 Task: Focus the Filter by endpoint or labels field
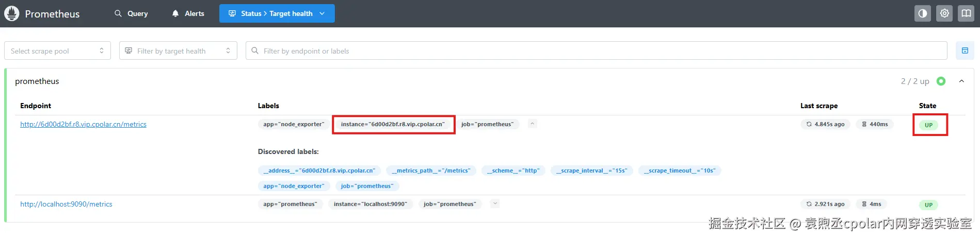point(596,50)
